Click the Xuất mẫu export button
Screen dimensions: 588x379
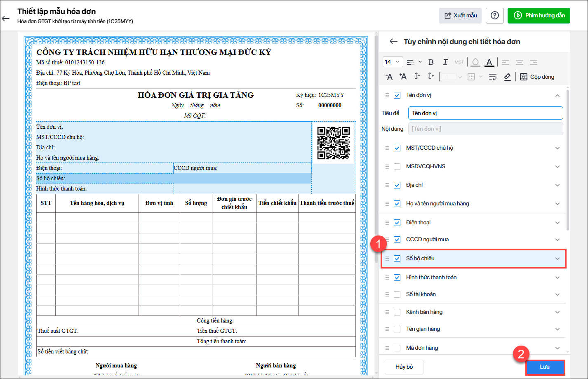point(460,16)
